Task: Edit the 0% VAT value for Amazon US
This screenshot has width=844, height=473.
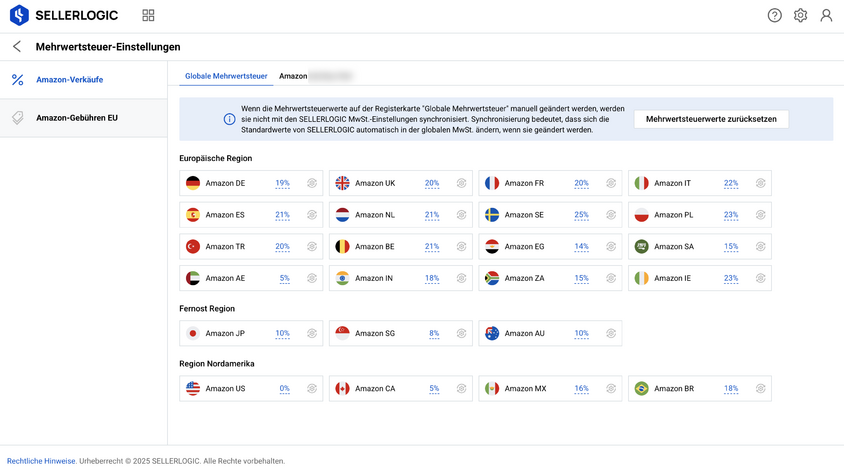Action: pos(285,389)
